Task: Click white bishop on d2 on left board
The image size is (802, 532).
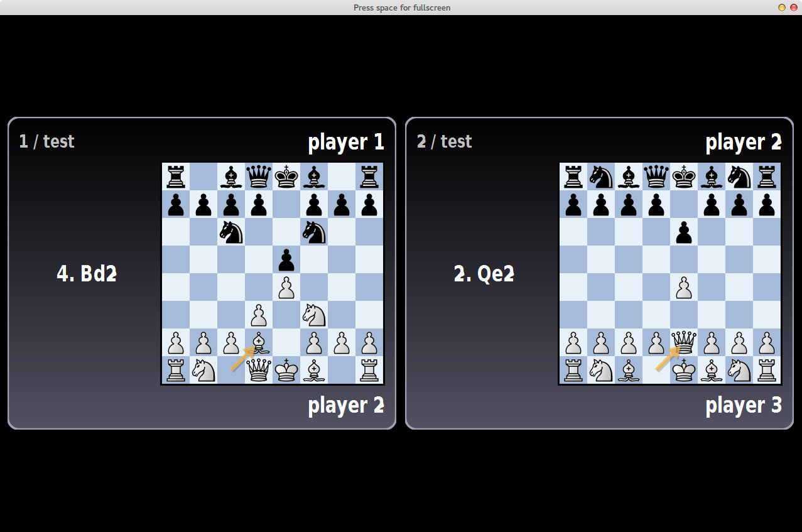Action: pyautogui.click(x=258, y=343)
